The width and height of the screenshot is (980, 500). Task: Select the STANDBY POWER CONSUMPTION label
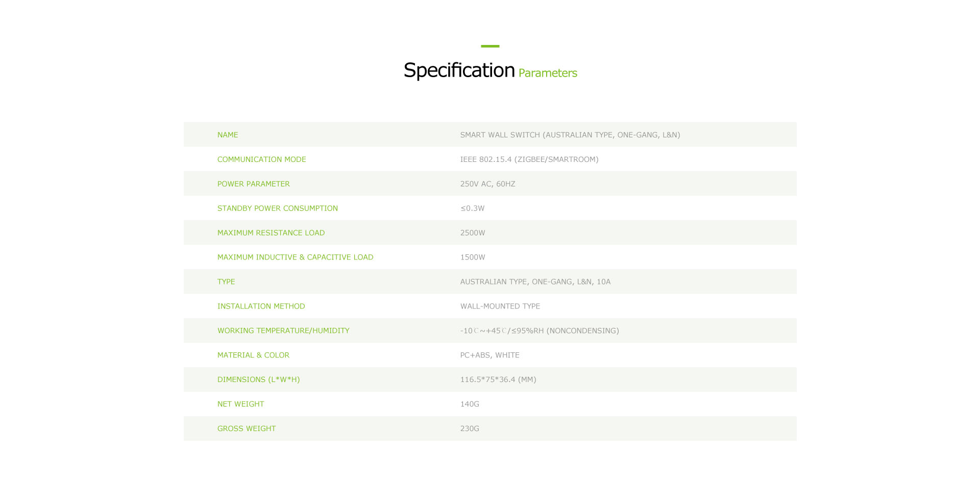click(x=278, y=208)
